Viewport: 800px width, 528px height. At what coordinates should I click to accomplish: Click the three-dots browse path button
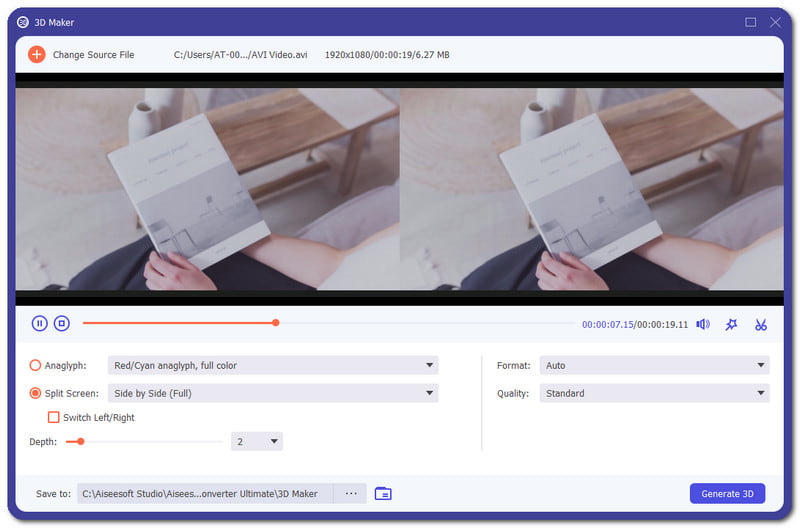[x=350, y=493]
